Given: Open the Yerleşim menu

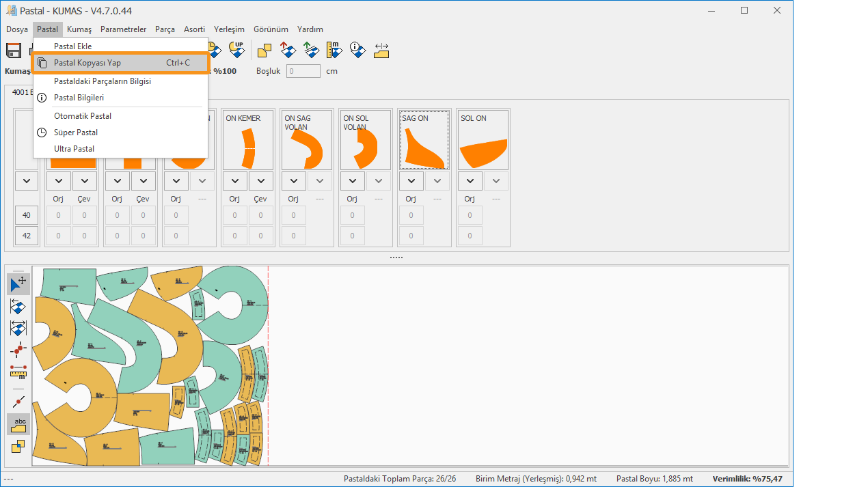Looking at the screenshot, I should (x=229, y=29).
